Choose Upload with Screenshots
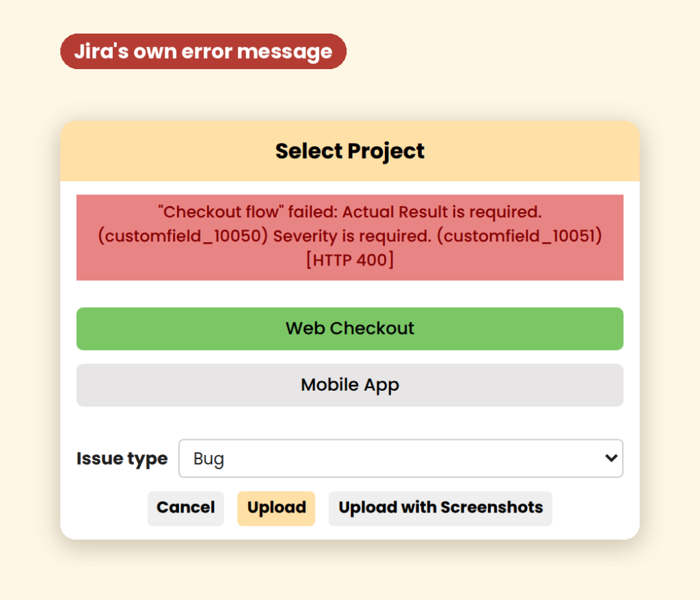Screen dimensions: 700x600 coord(440,508)
